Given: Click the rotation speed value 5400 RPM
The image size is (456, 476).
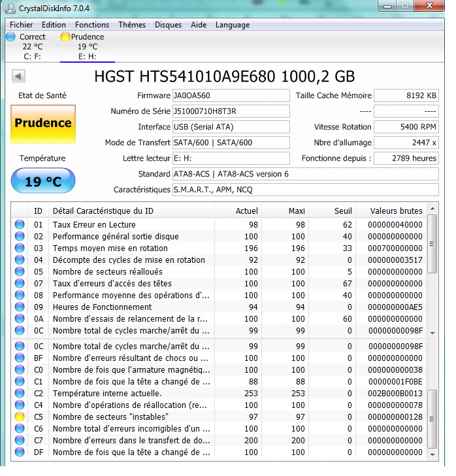Looking at the screenshot, I should pos(406,127).
